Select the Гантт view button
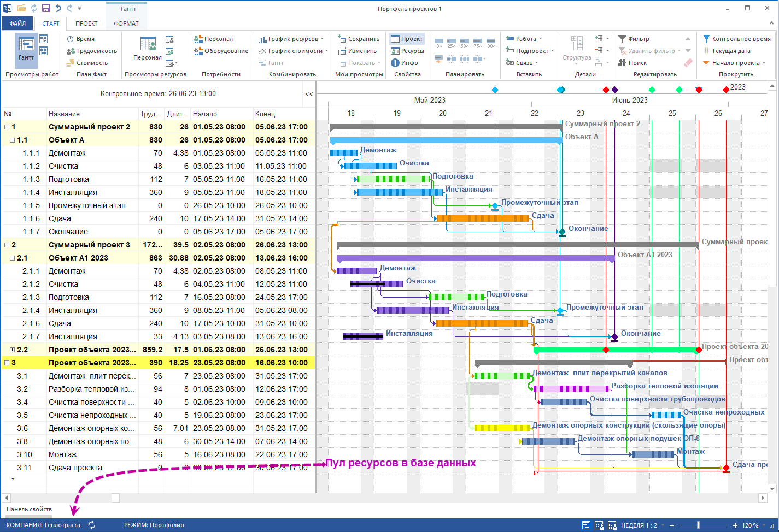 tap(26, 50)
